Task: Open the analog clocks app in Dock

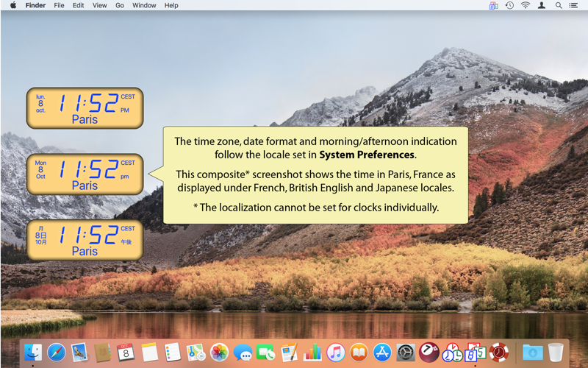Action: (x=452, y=353)
